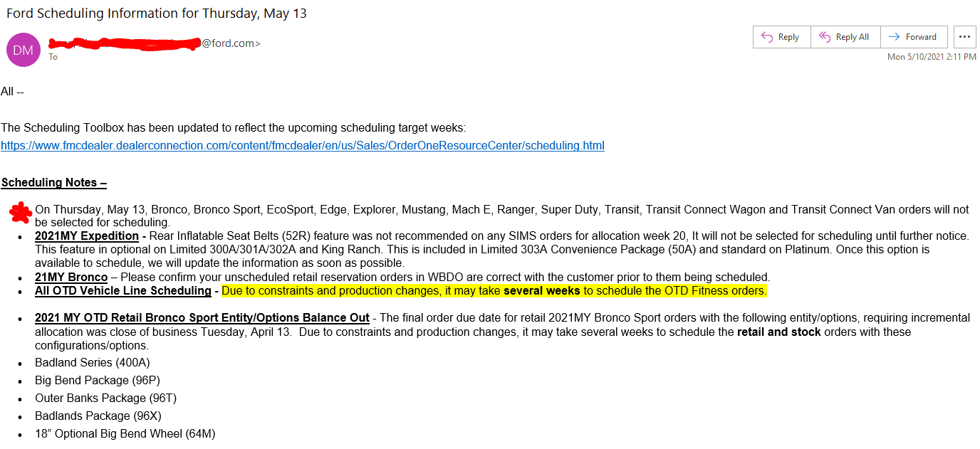Screen dimensions: 980x449
Task: Click the '2021MY Expedition' bold heading
Action: pos(87,236)
